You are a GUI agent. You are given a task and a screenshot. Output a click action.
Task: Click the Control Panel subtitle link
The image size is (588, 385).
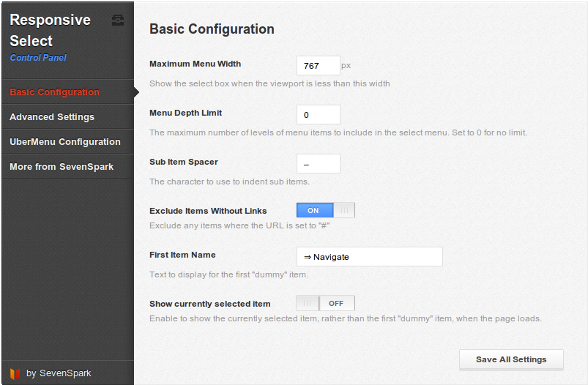(x=38, y=58)
